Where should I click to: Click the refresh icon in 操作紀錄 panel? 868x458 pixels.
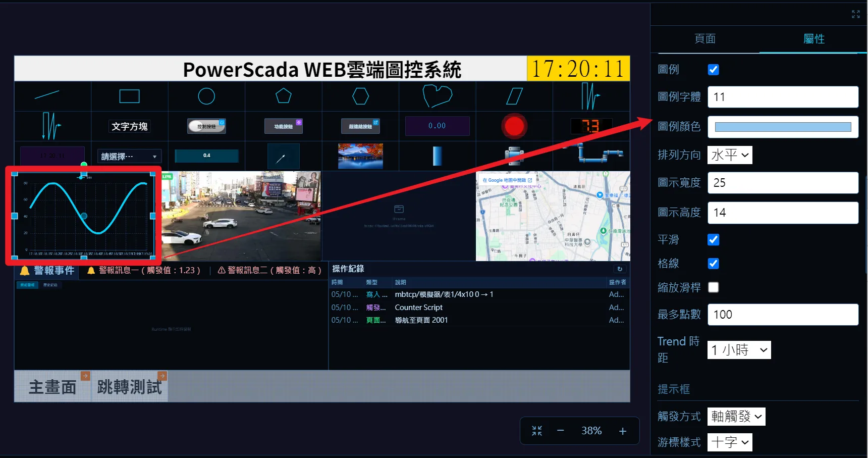(x=620, y=269)
